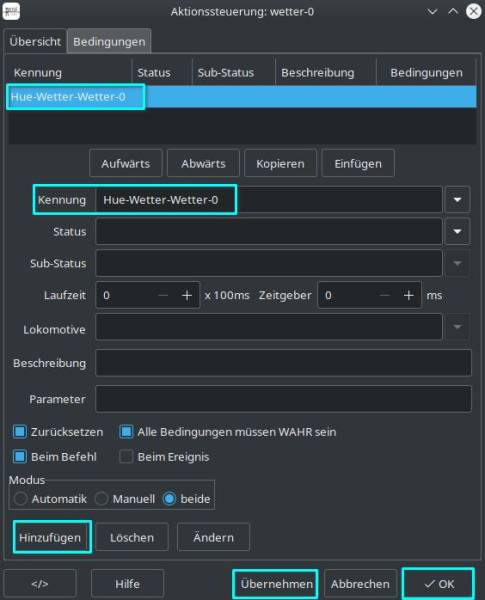Increase Zeitgeber with the plus icon
This screenshot has height=600, width=485.
tap(409, 295)
